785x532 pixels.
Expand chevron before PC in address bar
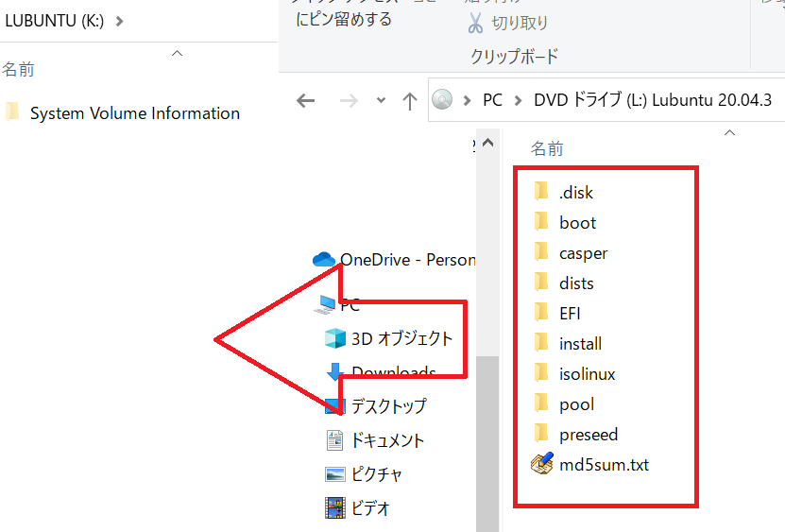pyautogui.click(x=467, y=101)
